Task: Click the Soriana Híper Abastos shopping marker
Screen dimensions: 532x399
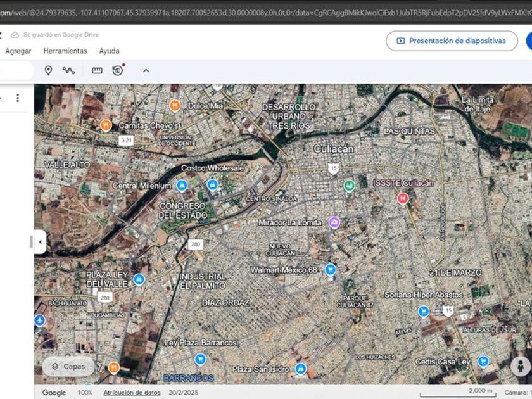Action: click(423, 311)
